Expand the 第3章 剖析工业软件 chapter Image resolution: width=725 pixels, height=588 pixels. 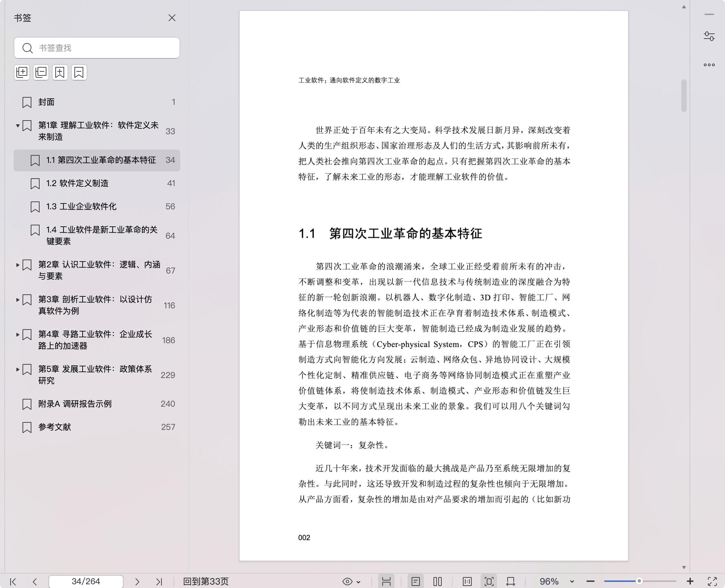coord(18,300)
